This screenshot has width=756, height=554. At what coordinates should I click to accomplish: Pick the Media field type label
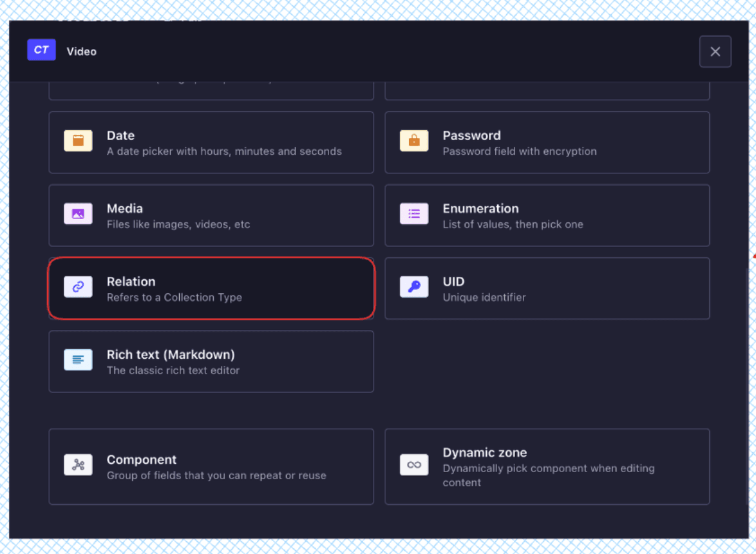point(124,208)
